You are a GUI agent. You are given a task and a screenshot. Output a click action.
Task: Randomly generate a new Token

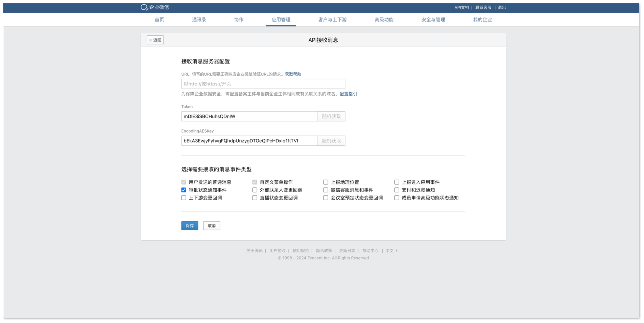(x=331, y=116)
